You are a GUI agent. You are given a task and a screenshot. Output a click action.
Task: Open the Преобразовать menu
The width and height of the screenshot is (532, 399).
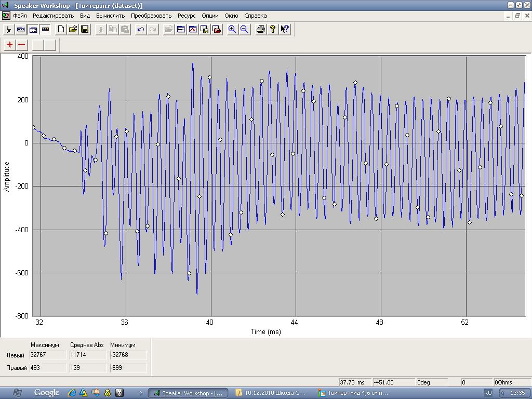[151, 16]
